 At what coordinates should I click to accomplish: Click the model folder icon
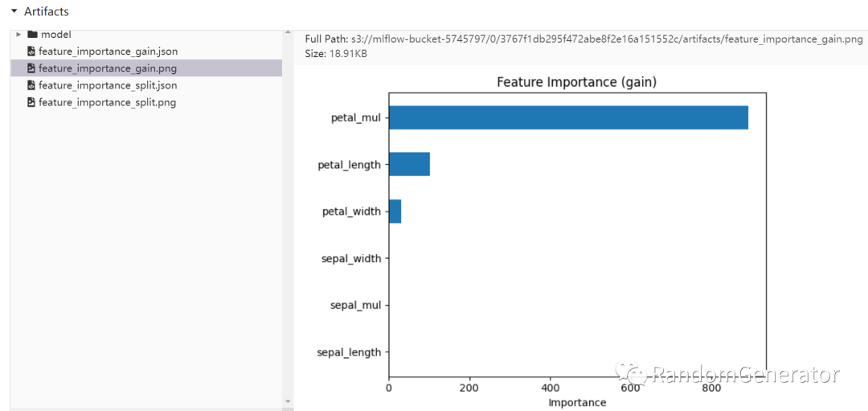tap(32, 35)
